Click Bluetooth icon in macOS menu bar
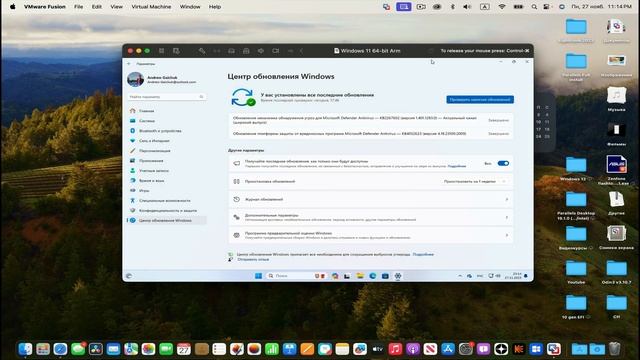The height and width of the screenshot is (360, 640). [452, 7]
